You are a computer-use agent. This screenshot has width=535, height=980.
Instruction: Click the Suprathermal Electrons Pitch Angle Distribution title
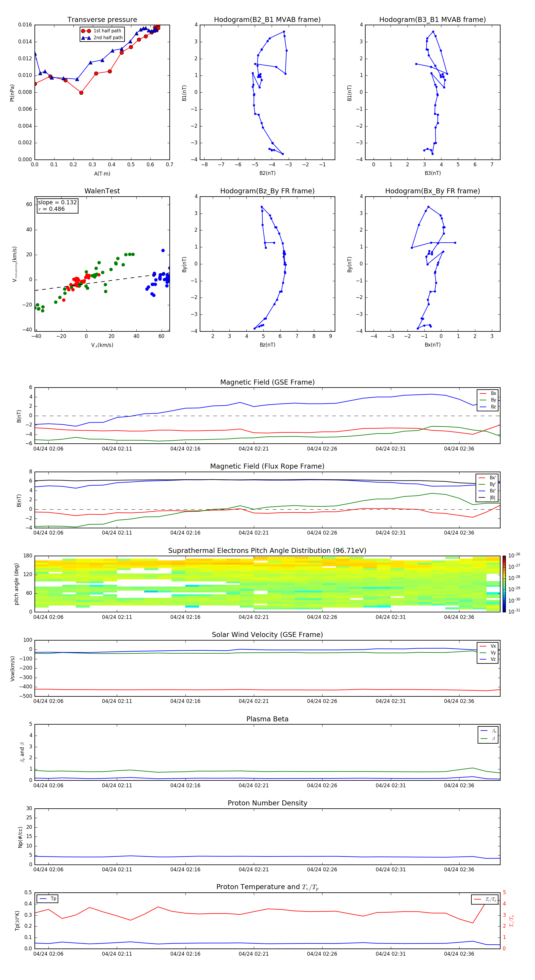coord(267,551)
